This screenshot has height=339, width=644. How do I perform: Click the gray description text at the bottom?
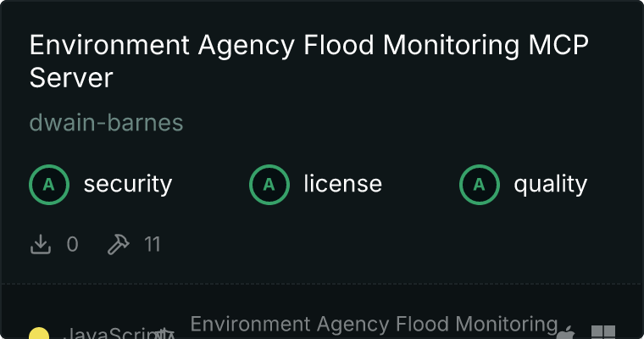[373, 324]
